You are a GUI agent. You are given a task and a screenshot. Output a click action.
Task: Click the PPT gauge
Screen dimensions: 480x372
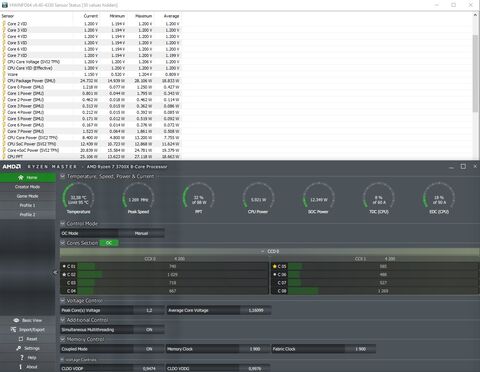pos(198,198)
